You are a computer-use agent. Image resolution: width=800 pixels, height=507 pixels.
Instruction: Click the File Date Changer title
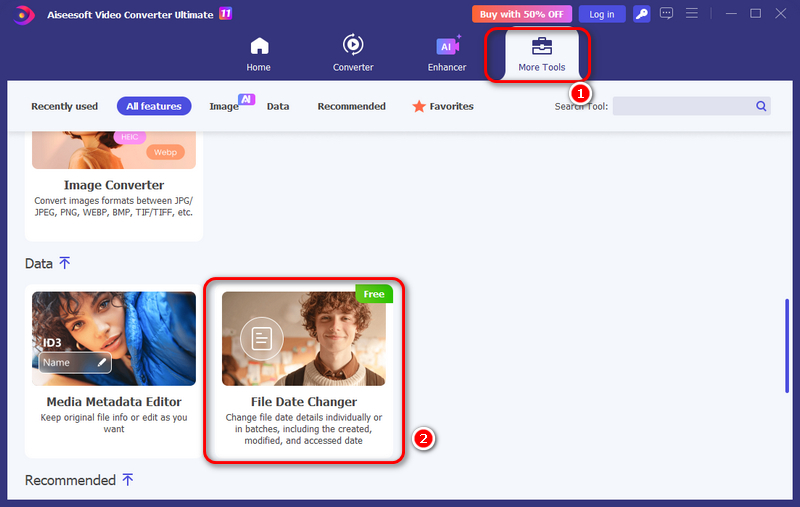[x=304, y=402]
